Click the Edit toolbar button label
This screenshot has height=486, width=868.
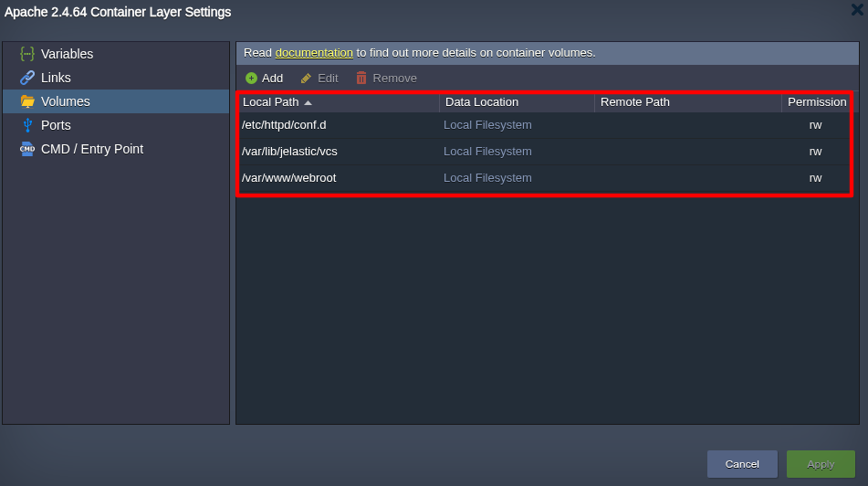pyautogui.click(x=328, y=79)
